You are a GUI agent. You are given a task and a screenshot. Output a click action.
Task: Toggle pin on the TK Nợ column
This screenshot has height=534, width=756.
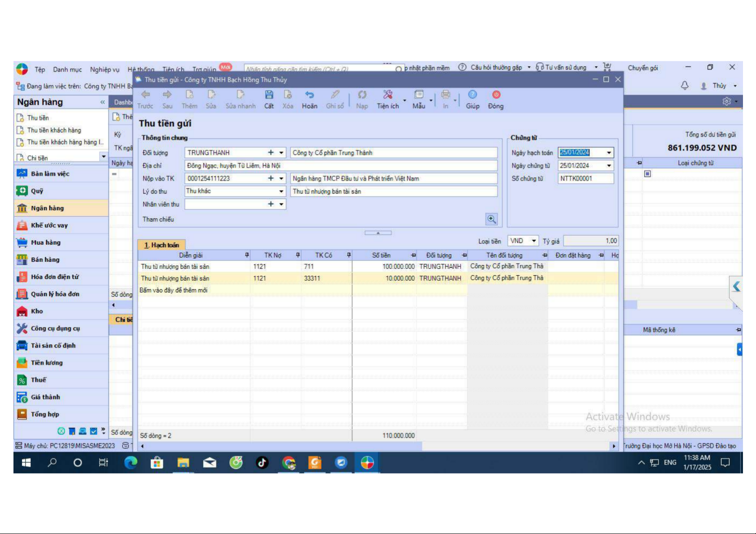(x=298, y=255)
